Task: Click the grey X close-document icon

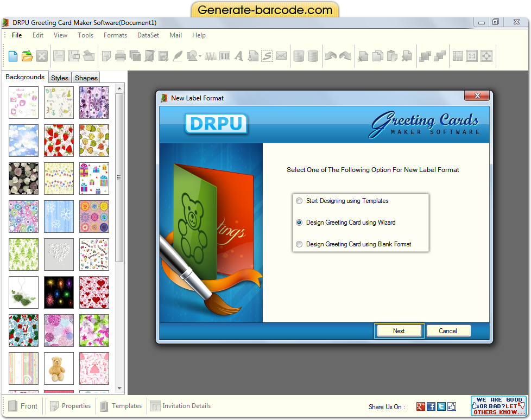Action: click(42, 56)
